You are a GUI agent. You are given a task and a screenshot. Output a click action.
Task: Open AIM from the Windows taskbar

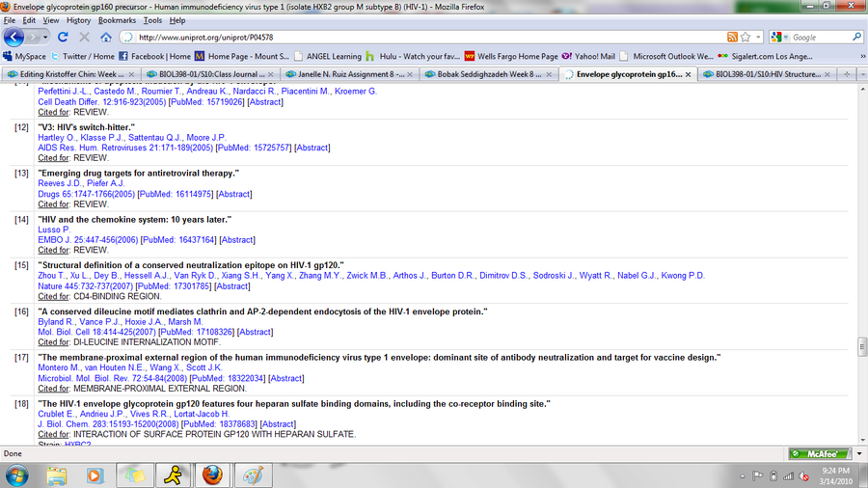pyautogui.click(x=171, y=474)
